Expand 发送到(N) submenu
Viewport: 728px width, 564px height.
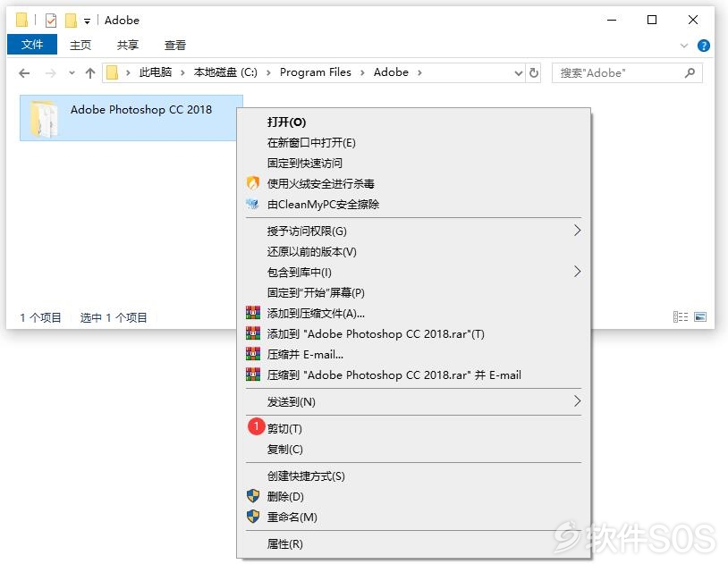(x=413, y=401)
